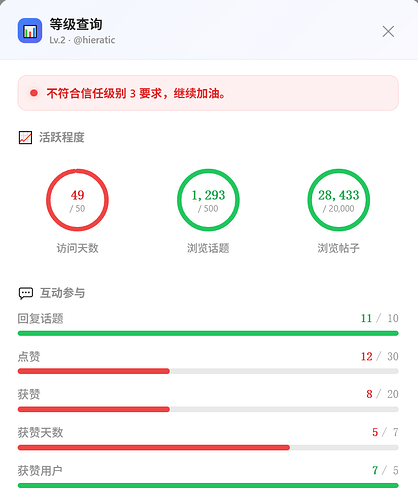Click the 等级查询 bar chart app icon
The height and width of the screenshot is (500, 418).
(x=30, y=31)
